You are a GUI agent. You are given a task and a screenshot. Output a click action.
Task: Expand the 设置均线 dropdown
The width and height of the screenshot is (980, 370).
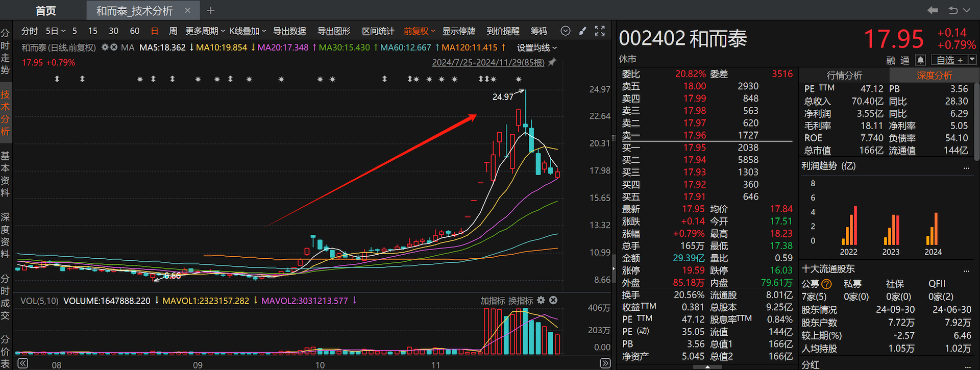pos(536,47)
